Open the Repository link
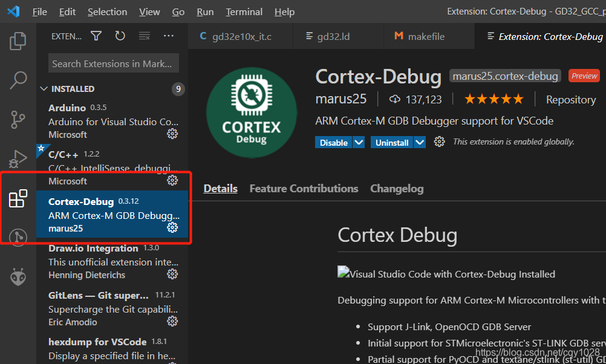Viewport: 606px width, 364px height. tap(571, 100)
